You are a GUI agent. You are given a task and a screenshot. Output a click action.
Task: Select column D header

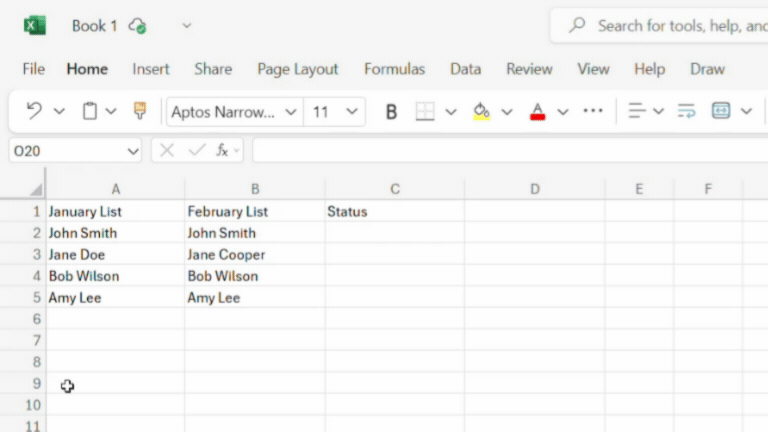pyautogui.click(x=535, y=189)
